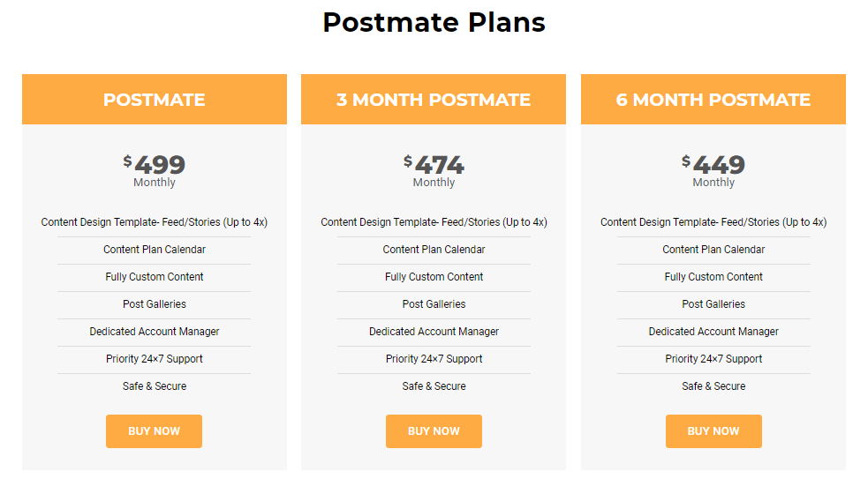This screenshot has height=479, width=868.
Task: Click Content Design Template feature in 6 Month plan
Action: click(713, 222)
